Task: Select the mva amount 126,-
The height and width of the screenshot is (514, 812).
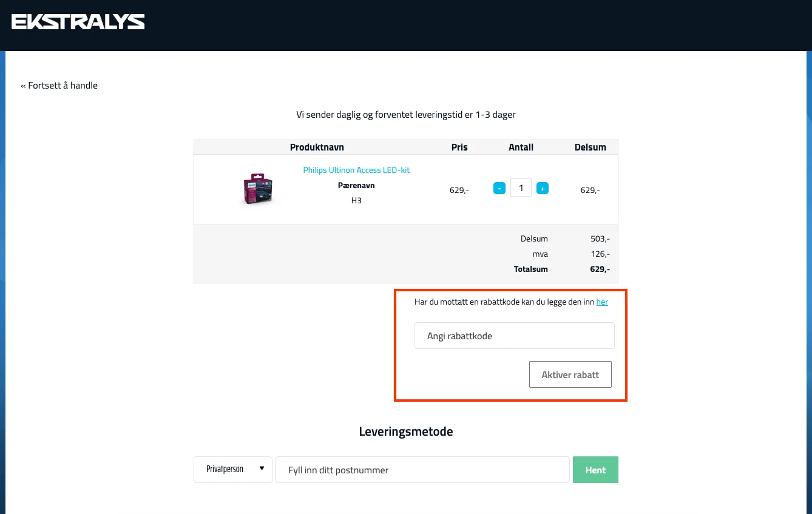Action: click(x=600, y=254)
